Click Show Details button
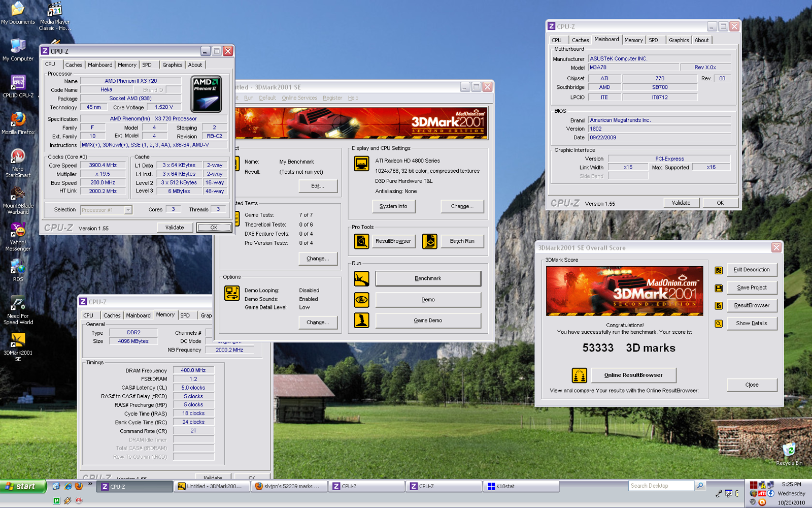The height and width of the screenshot is (508, 812). pos(752,324)
